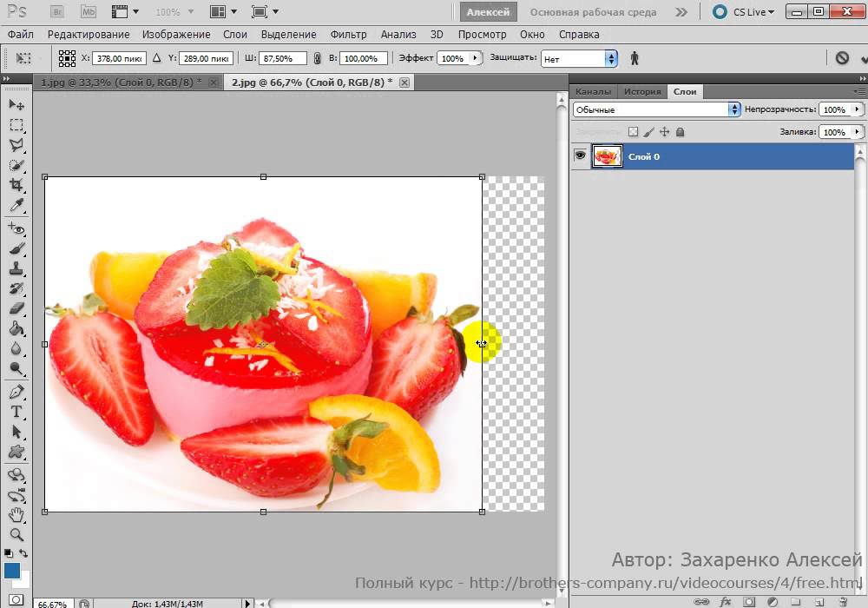This screenshot has height=608, width=868.
Task: Toggle the aspect ratio chain link
Action: (317, 58)
